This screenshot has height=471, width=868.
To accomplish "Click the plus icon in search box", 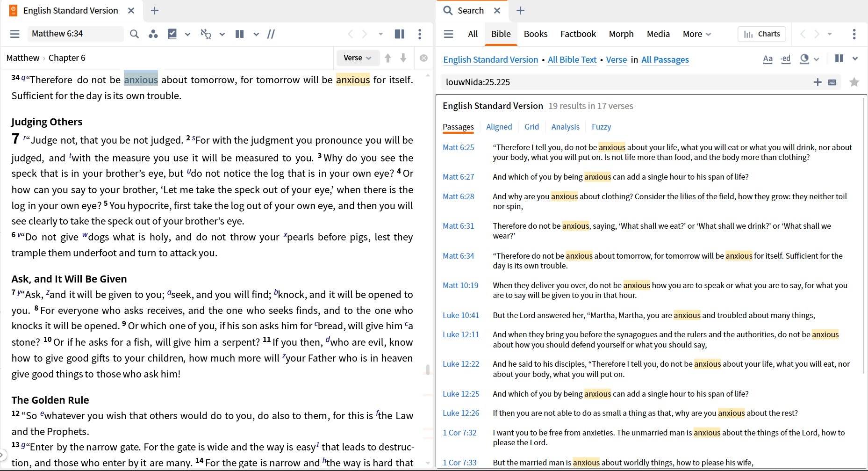I will [x=818, y=82].
